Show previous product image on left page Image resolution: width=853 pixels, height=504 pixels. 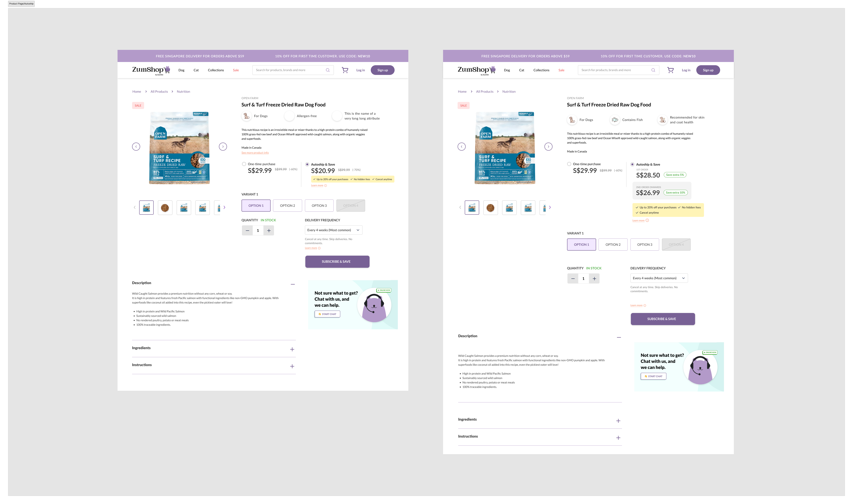click(136, 146)
